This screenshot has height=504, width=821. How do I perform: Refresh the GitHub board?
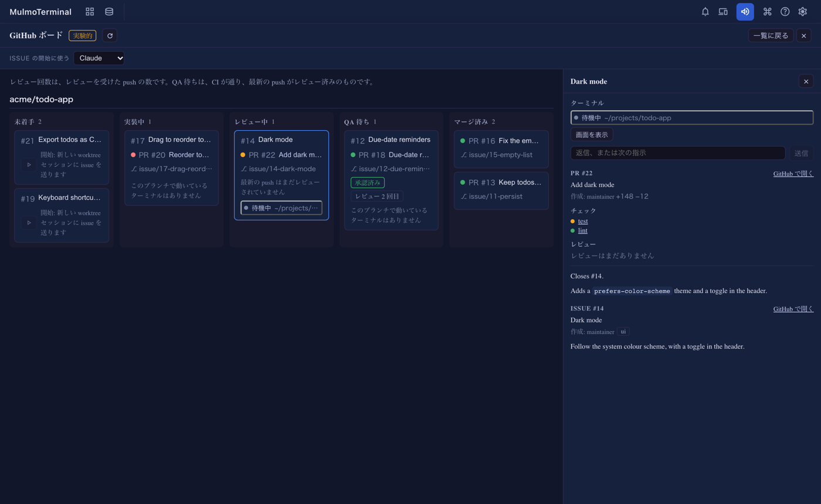(x=110, y=35)
